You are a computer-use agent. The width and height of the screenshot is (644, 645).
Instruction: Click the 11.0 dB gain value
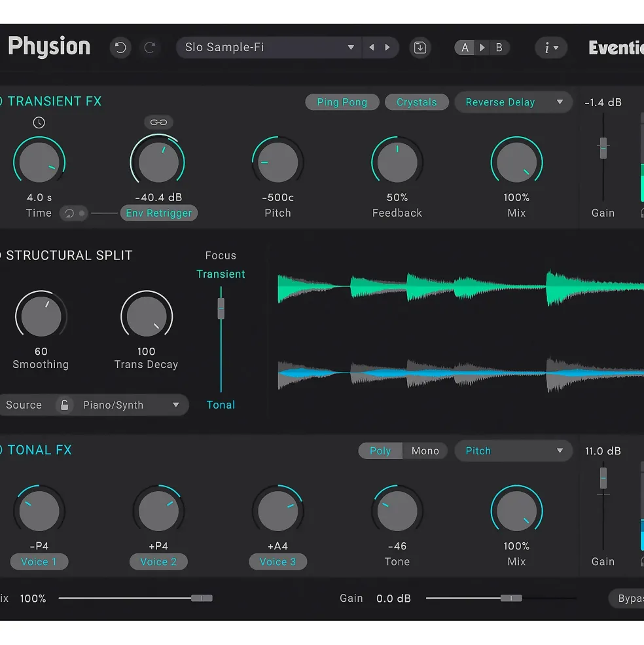[x=603, y=451]
